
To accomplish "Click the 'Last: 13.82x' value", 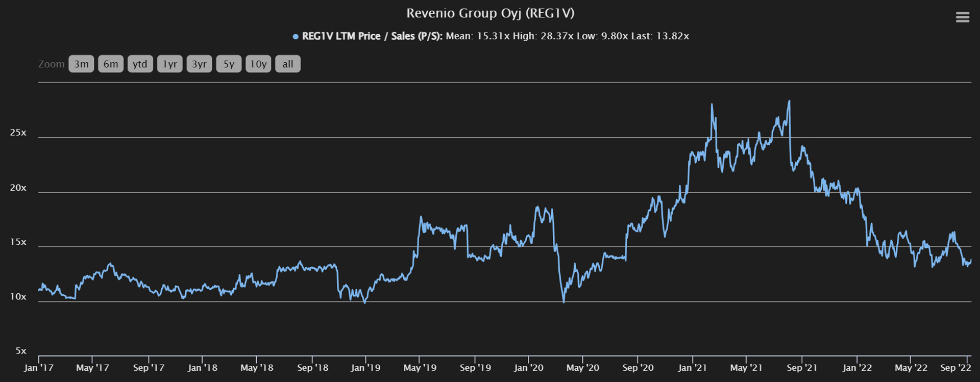I will [660, 36].
